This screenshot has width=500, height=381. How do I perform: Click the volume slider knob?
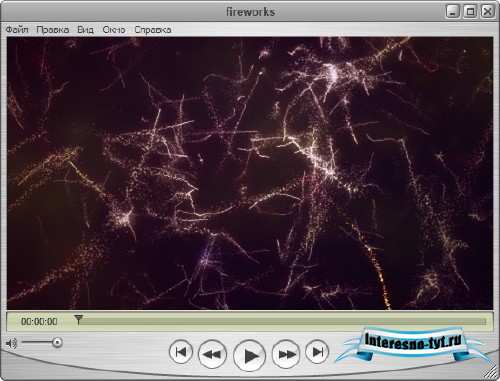(x=57, y=342)
